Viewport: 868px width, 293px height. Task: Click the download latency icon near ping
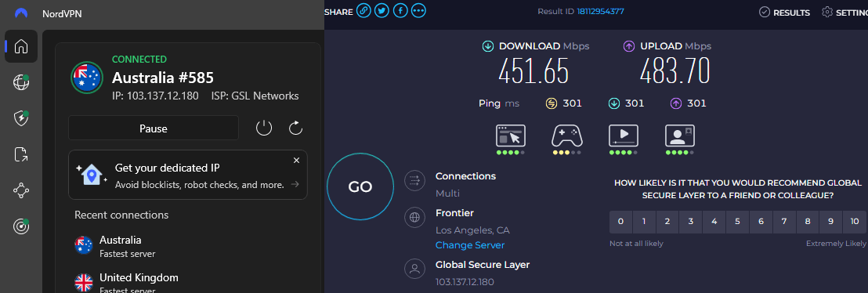click(x=613, y=103)
